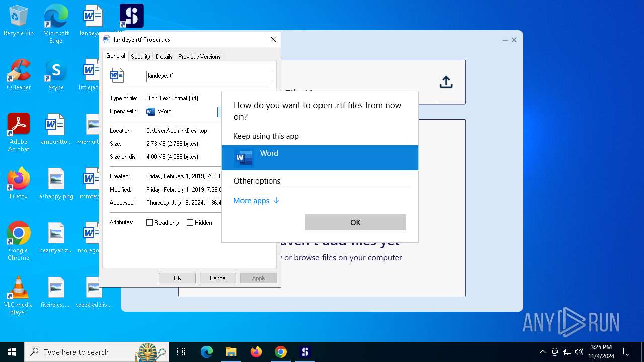Expand More apps list

pos(256,201)
